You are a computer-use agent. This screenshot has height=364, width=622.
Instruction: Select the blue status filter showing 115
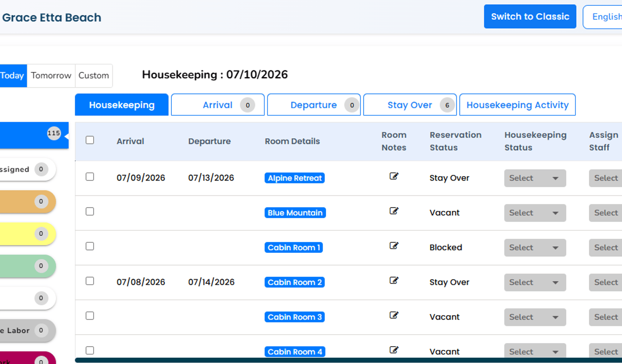point(34,136)
